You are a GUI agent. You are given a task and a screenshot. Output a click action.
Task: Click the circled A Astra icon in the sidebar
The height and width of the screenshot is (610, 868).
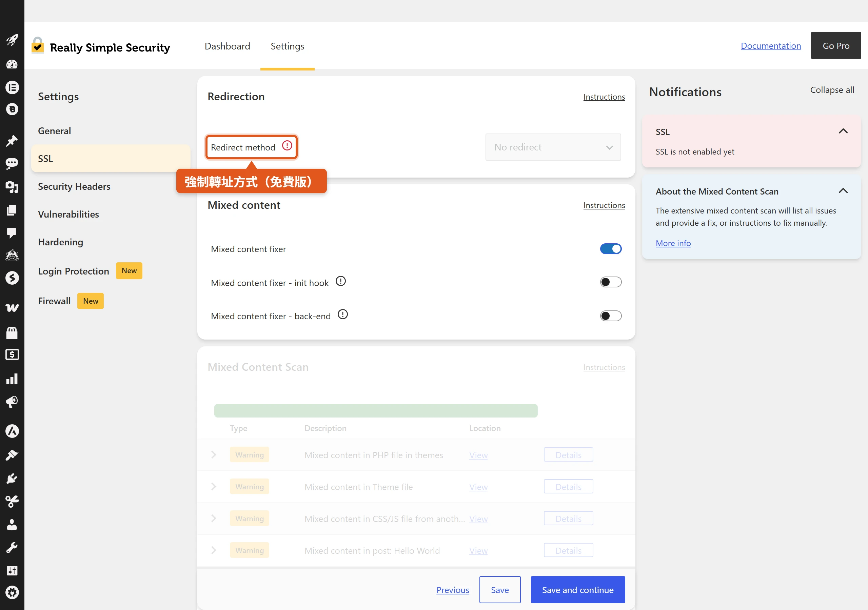point(12,431)
